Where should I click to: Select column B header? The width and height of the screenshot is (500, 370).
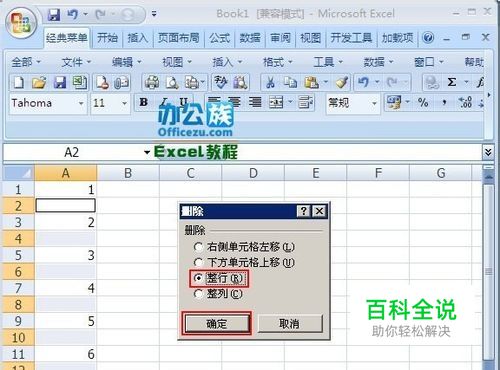point(128,173)
